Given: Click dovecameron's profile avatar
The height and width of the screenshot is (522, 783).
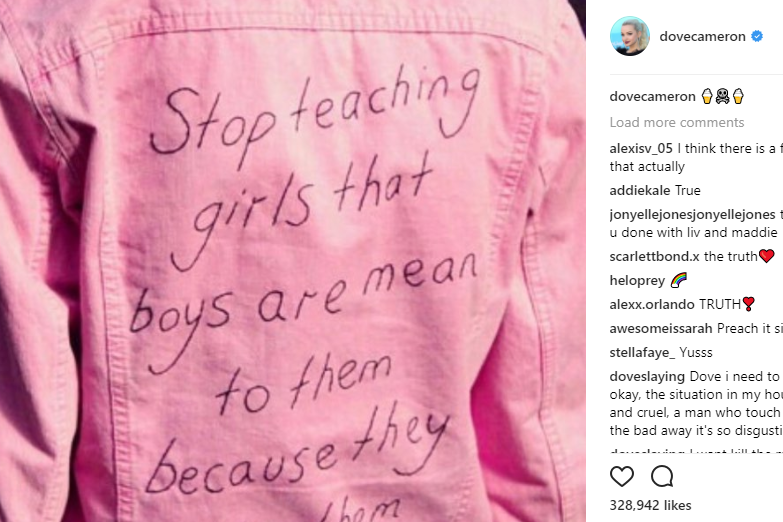Looking at the screenshot, I should [630, 36].
